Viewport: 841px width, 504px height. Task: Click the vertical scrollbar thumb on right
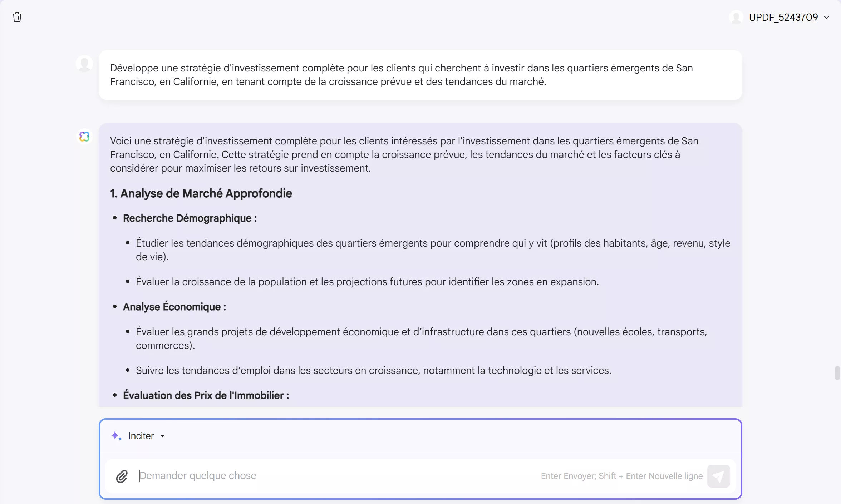837,373
